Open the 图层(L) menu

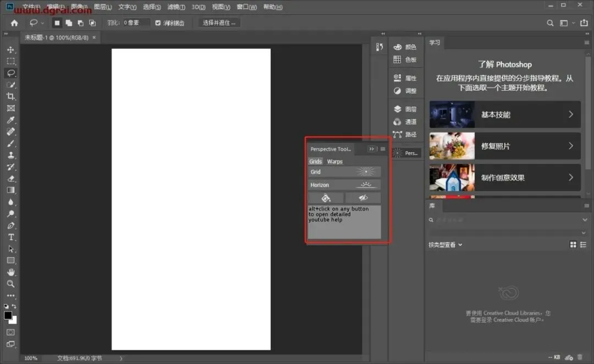pyautogui.click(x=103, y=7)
